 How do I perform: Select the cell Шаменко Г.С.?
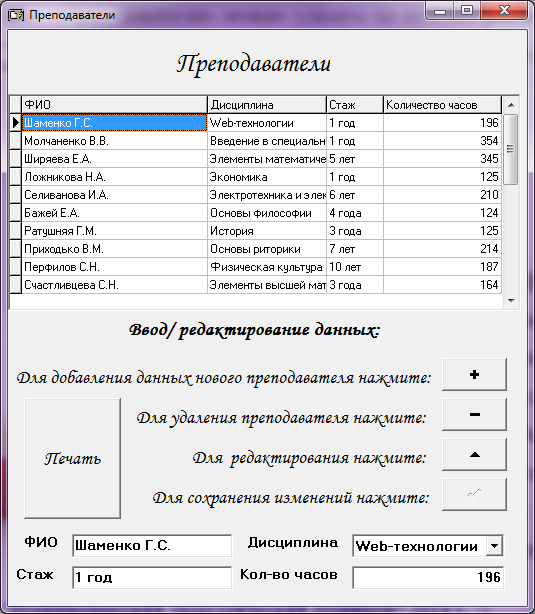pos(114,123)
